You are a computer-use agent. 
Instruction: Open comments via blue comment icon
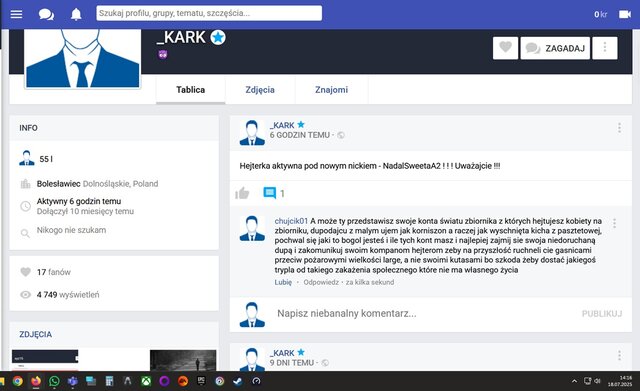pos(269,193)
